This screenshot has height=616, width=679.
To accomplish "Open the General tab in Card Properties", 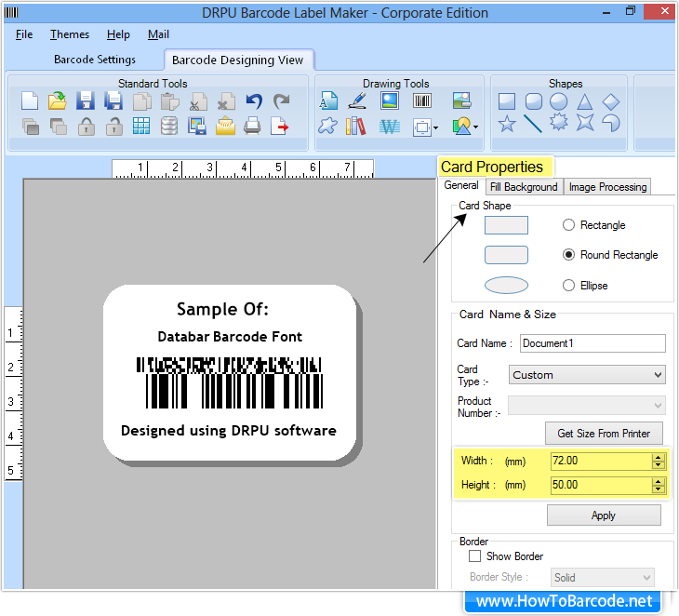I will click(461, 185).
